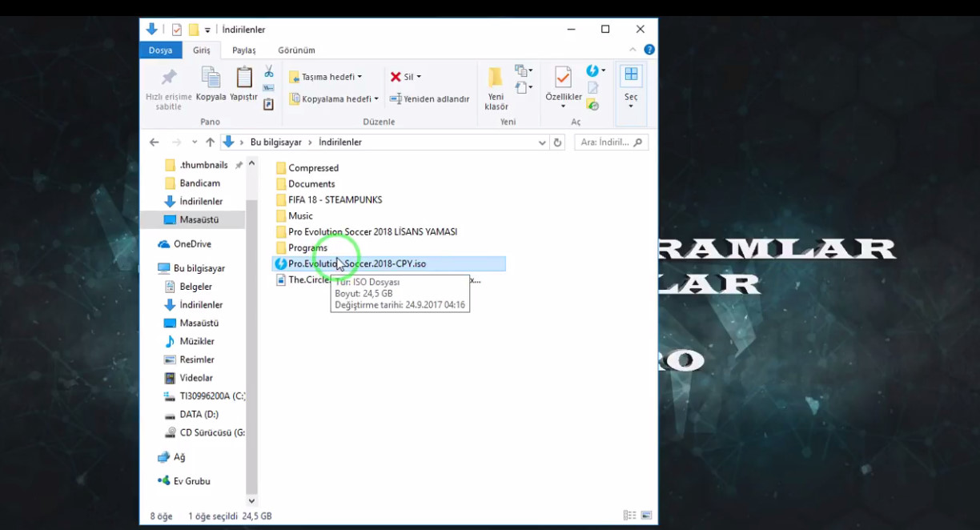
Task: Select Bu bilgisayar in navigation pane
Action: [199, 268]
